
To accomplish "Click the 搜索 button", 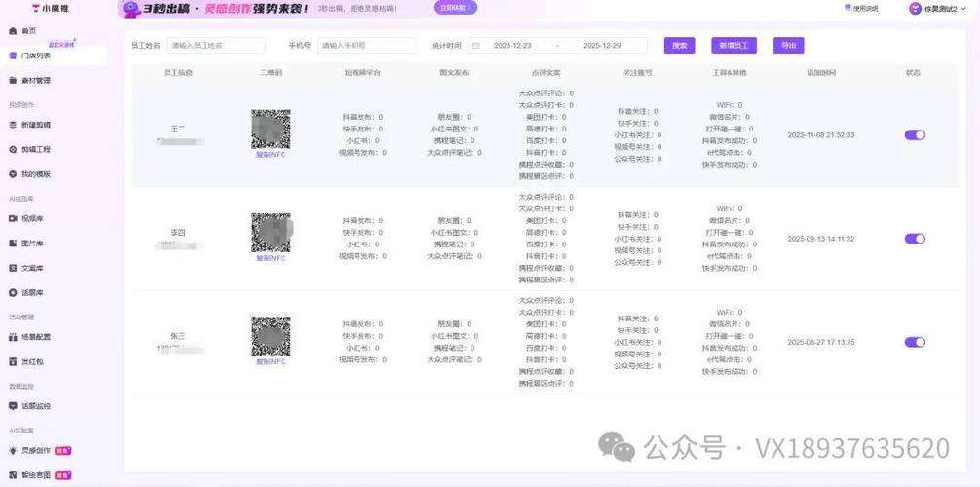I will pyautogui.click(x=679, y=46).
